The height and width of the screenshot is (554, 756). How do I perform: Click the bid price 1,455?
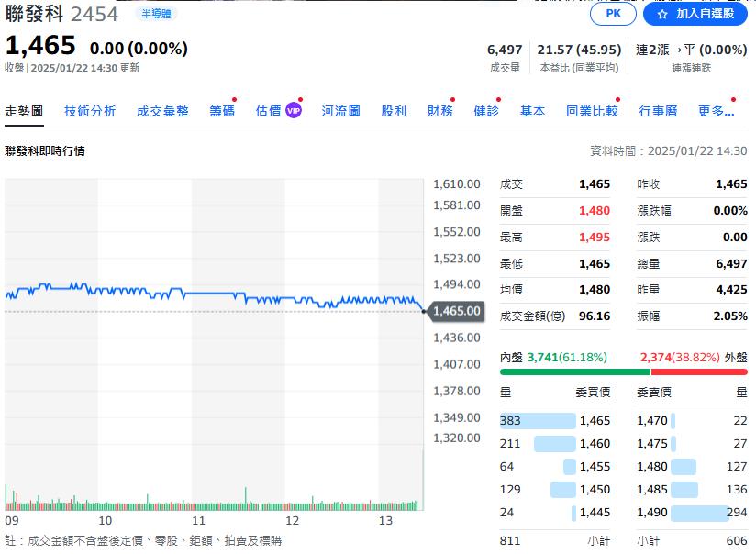595,467
